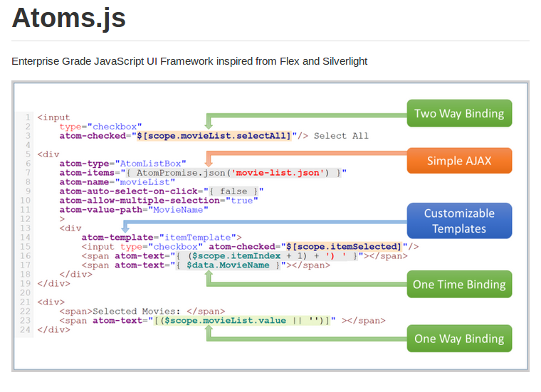Click the "MovieName" value text

178,210
